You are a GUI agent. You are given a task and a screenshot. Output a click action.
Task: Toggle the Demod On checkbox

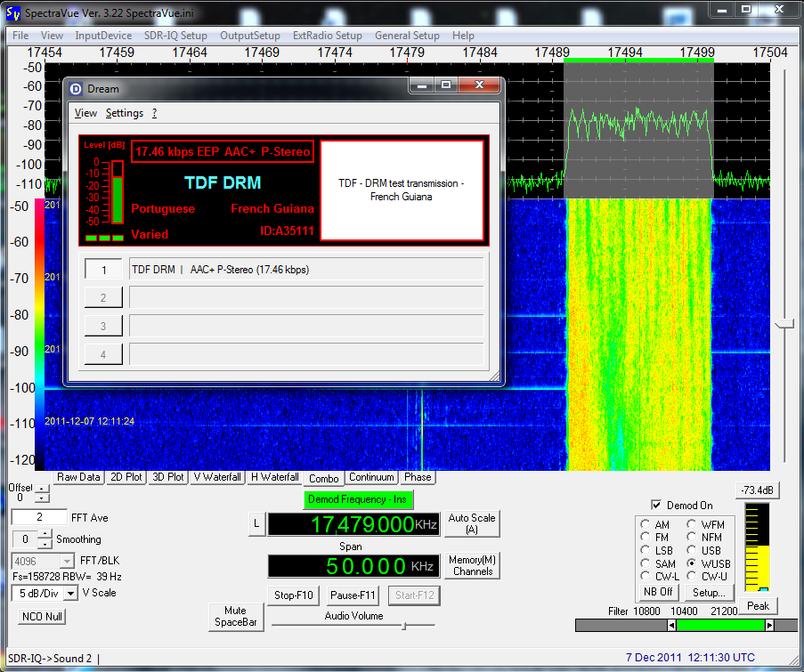(657, 506)
